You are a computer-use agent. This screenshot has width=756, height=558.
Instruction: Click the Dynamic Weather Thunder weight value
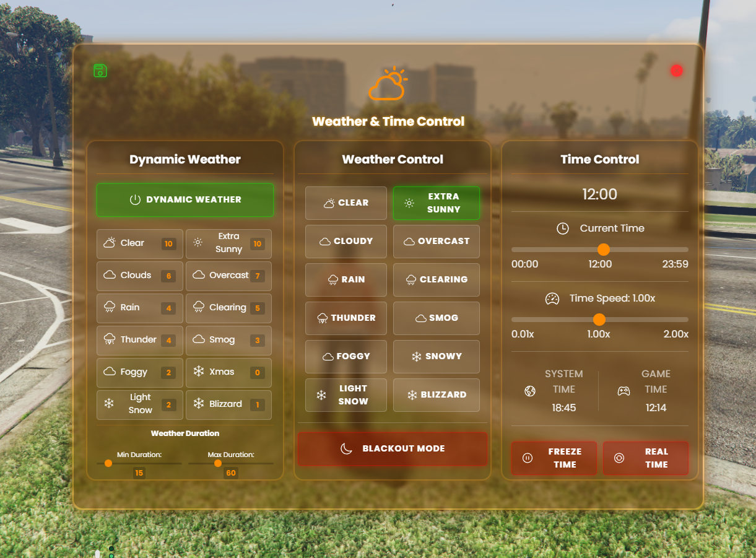click(168, 341)
